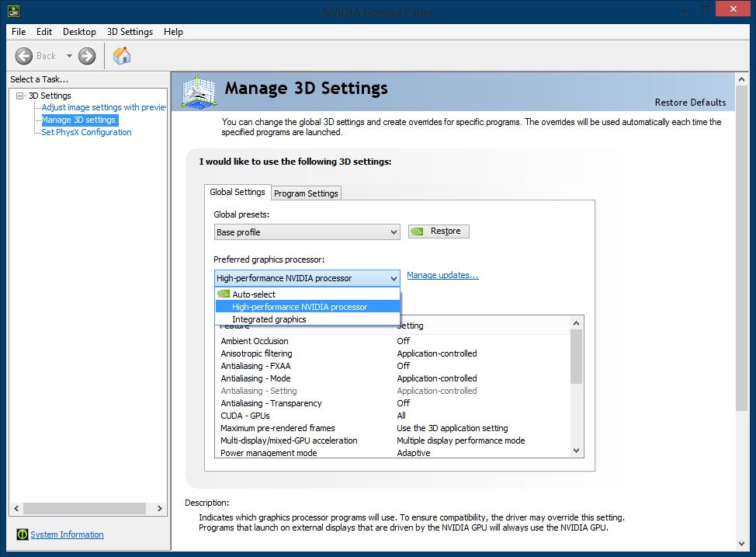Select the Antialiasing - FXAA feature row
Screen dimensions: 756x557
coord(393,366)
